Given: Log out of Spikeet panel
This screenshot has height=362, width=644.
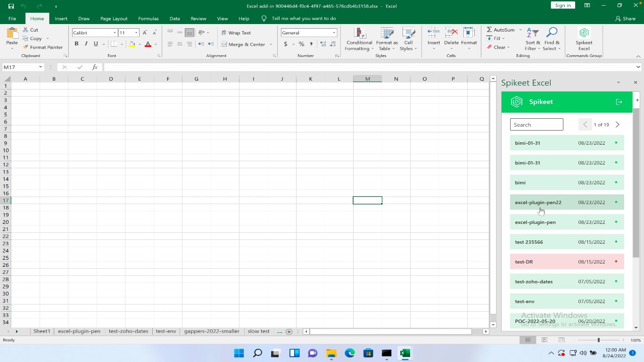Looking at the screenshot, I should click(x=619, y=102).
